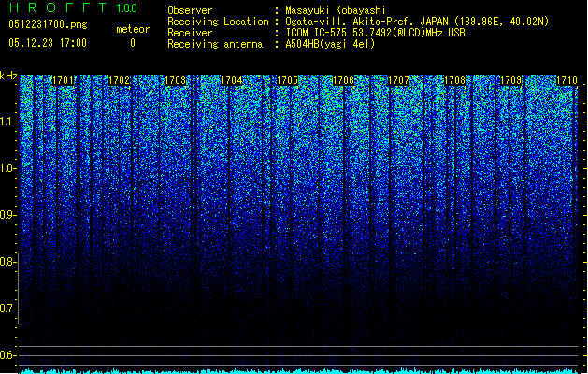Click the Receiver label

190,33
